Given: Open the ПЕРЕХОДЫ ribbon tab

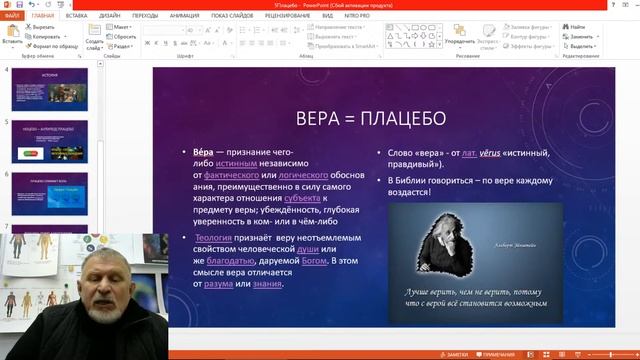Looking at the screenshot, I should pyautogui.click(x=145, y=16).
